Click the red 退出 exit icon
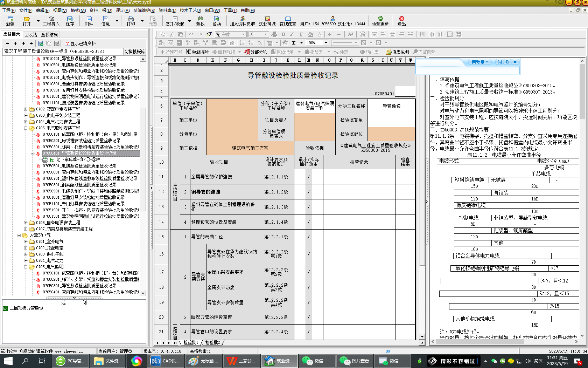588x368 pixels. [x=401, y=21]
